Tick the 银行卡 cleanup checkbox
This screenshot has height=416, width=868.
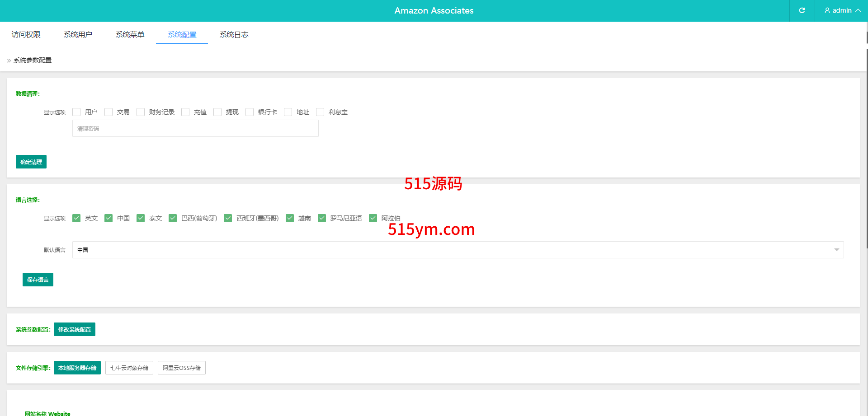pos(250,112)
